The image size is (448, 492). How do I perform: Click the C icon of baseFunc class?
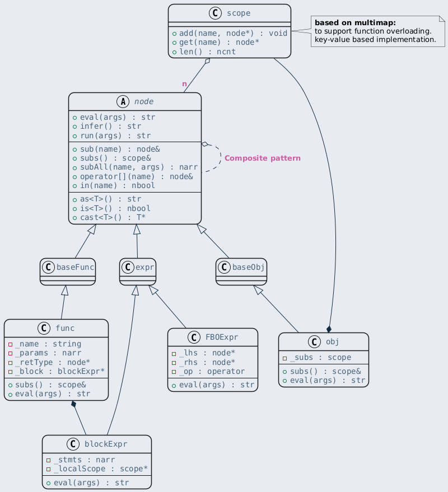pos(48,268)
